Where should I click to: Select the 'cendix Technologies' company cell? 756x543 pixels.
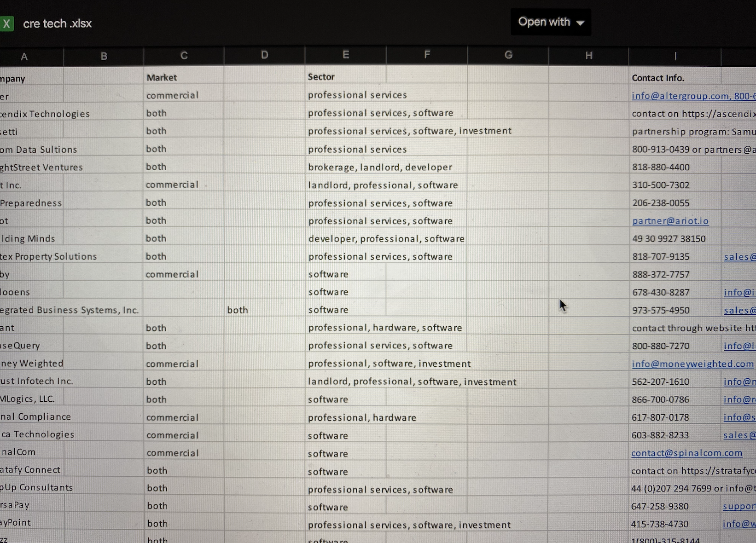pos(45,114)
